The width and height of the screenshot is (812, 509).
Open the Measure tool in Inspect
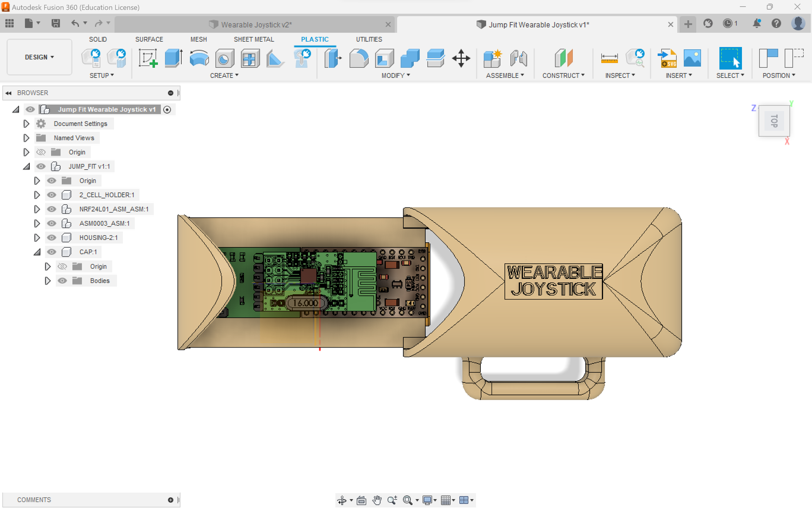tap(609, 58)
